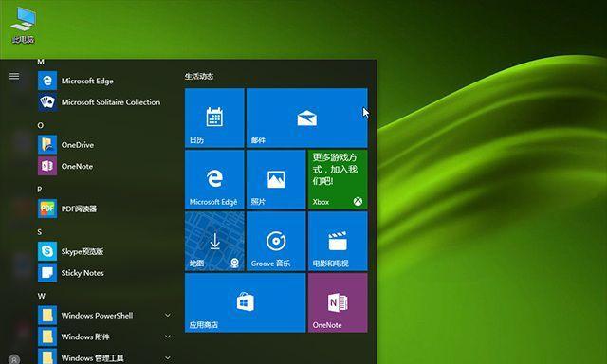Launch Sticky Notes icon

pyautogui.click(x=47, y=273)
